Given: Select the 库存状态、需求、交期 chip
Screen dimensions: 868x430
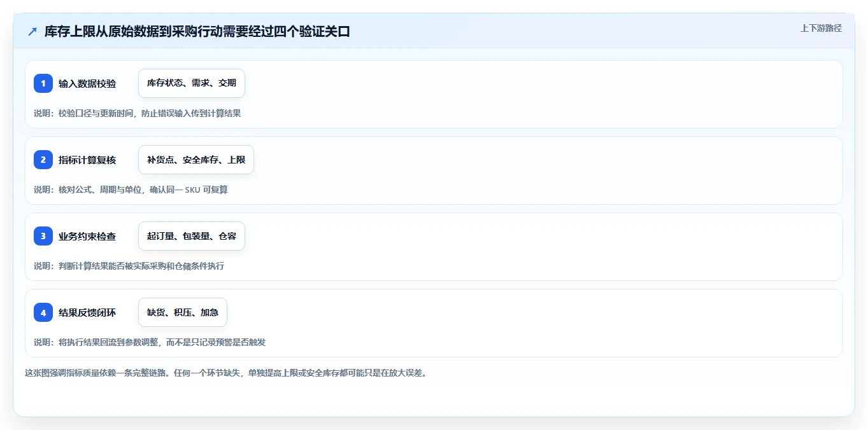Looking at the screenshot, I should pyautogui.click(x=192, y=83).
